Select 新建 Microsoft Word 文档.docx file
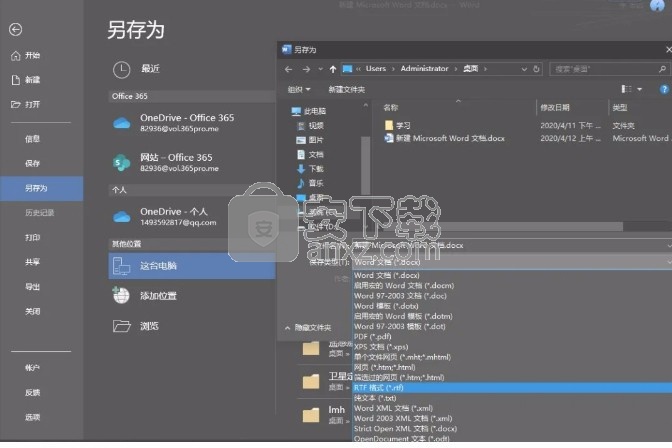The height and width of the screenshot is (448, 672). pos(445,138)
